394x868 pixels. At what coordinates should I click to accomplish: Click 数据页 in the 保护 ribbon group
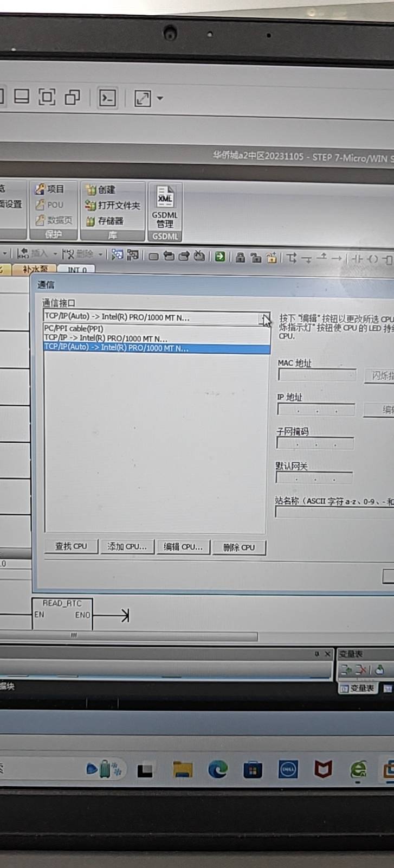click(54, 220)
